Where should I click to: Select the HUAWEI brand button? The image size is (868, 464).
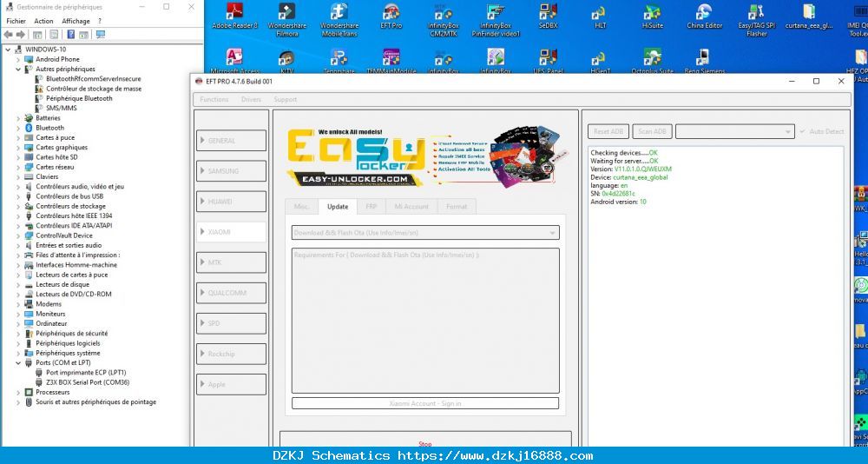[x=232, y=202]
